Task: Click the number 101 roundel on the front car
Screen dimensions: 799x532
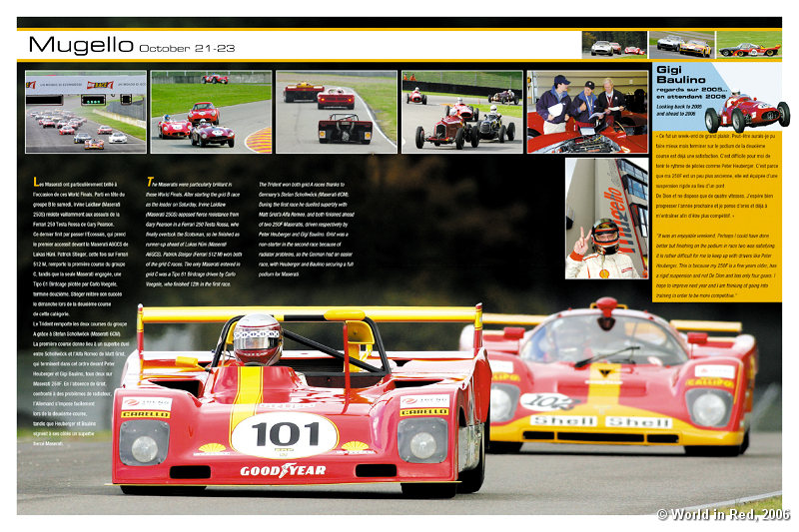Action: pyautogui.click(x=284, y=434)
